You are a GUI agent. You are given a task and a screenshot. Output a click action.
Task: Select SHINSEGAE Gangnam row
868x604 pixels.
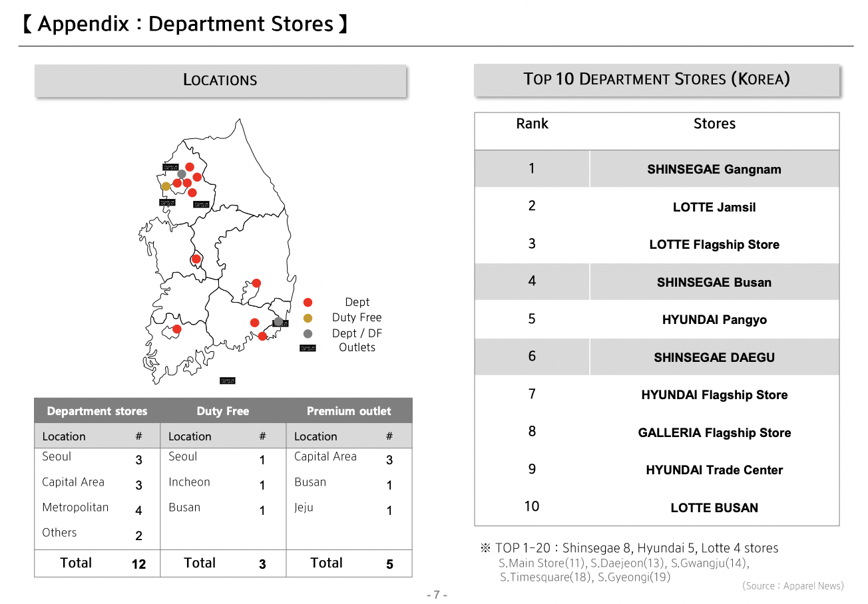point(657,169)
